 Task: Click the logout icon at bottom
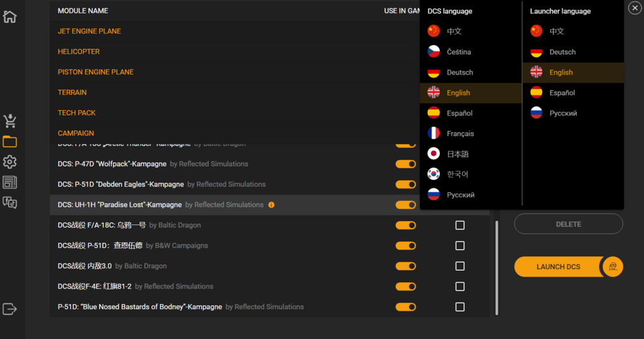(10, 309)
